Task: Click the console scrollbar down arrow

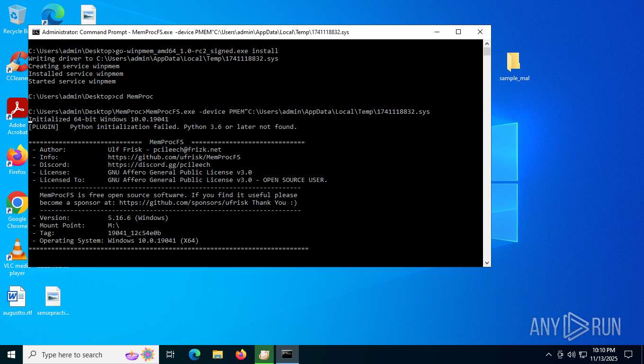Action: pos(487,262)
